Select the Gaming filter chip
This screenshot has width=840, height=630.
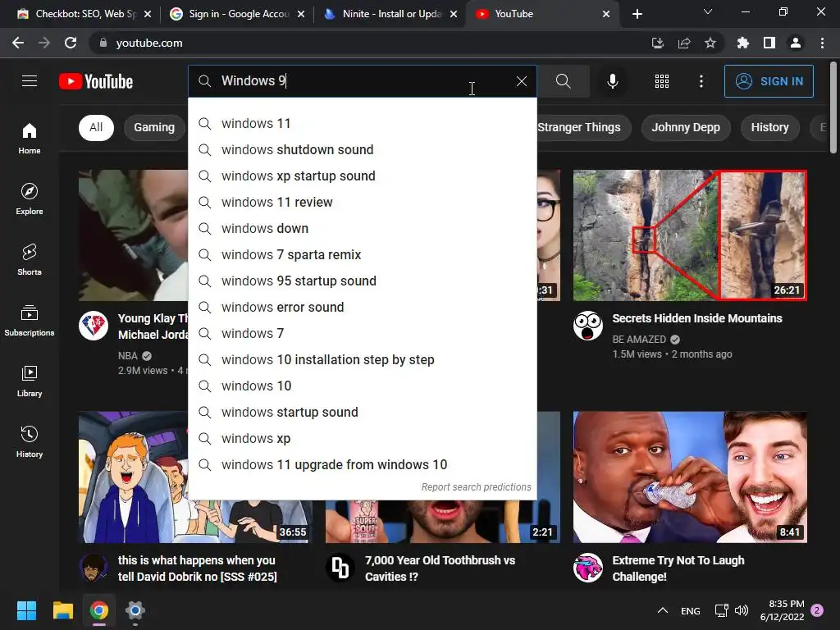[154, 127]
